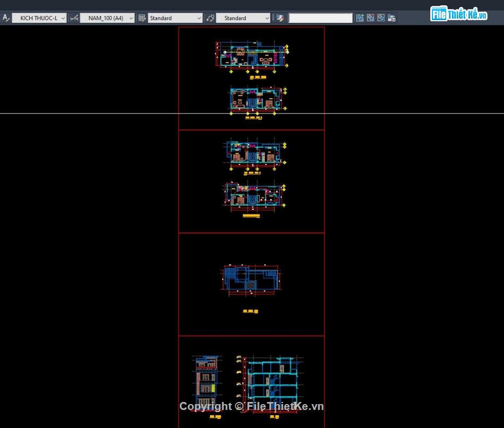
Task: Open the Text Style manager icon
Action: 6,18
